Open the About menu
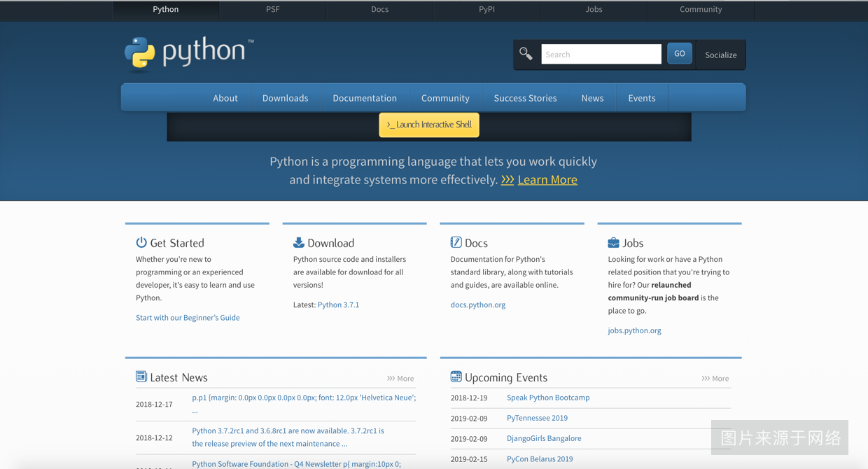 [x=225, y=98]
